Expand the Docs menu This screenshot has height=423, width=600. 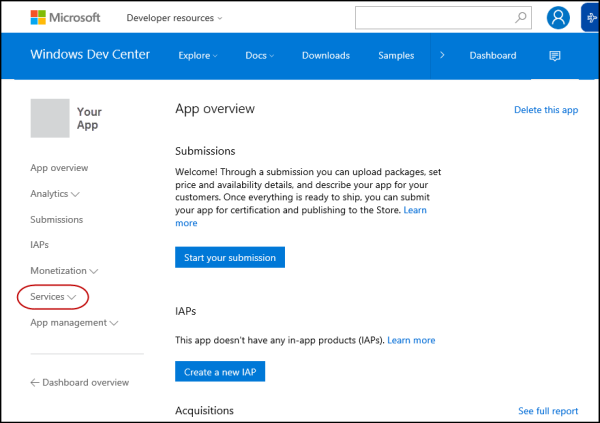tap(261, 55)
